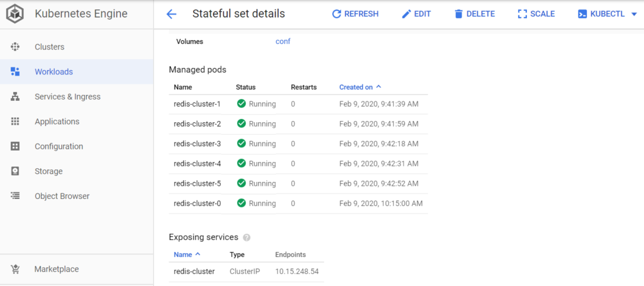Click the Refresh circular arrow icon
Screen dimensions: 644x286
tap(336, 14)
